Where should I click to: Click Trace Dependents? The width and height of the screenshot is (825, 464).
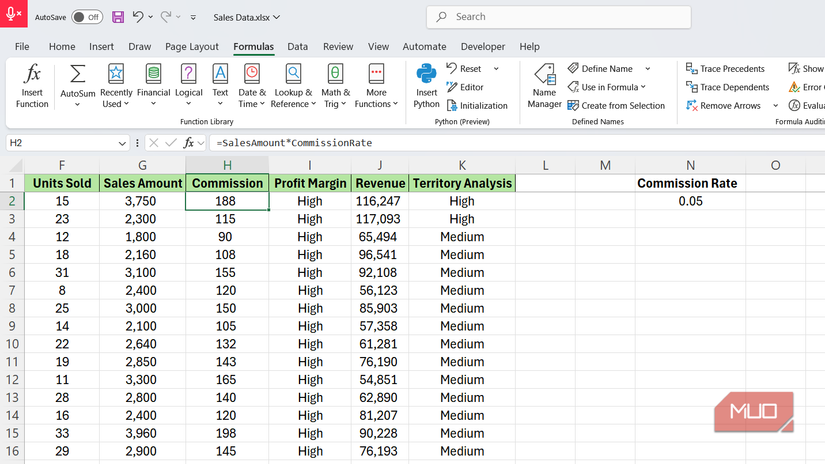pos(728,87)
